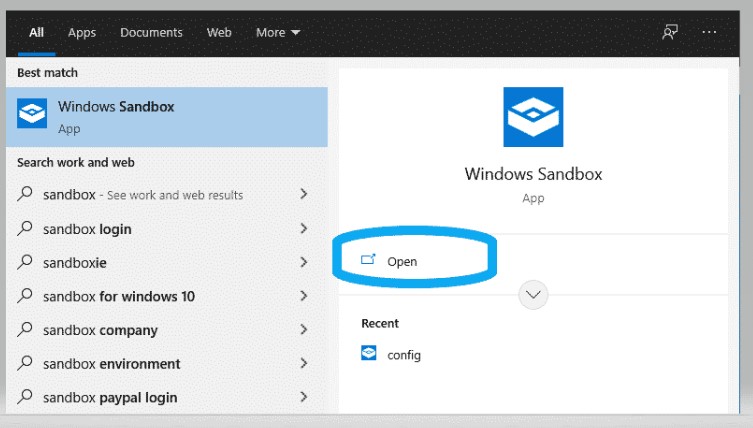Click the Open launch icon
The width and height of the screenshot is (753, 428).
368,259
